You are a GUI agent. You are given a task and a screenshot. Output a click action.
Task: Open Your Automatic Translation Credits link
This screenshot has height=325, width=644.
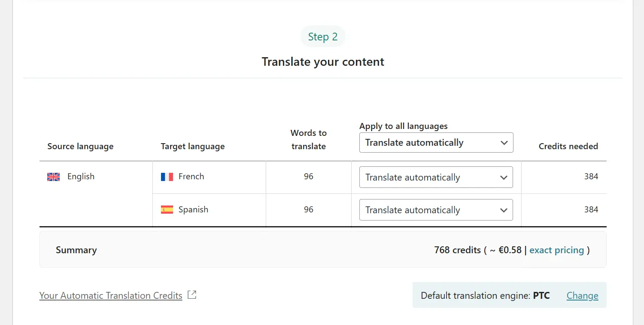coord(111,296)
